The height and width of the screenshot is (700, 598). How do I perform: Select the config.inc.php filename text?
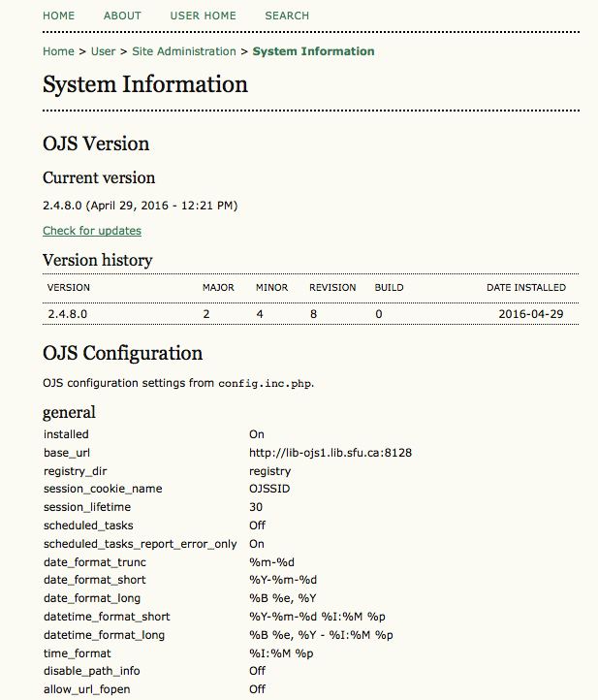pyautogui.click(x=266, y=384)
